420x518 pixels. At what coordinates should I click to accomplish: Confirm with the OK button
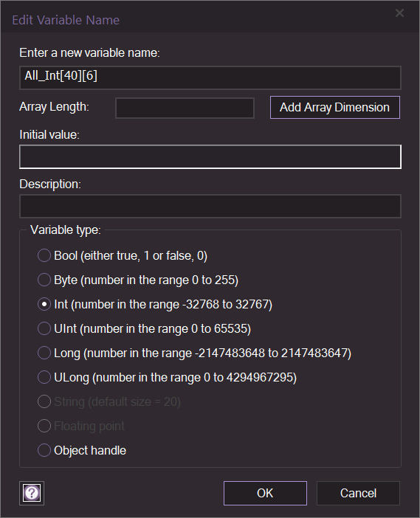pos(265,493)
